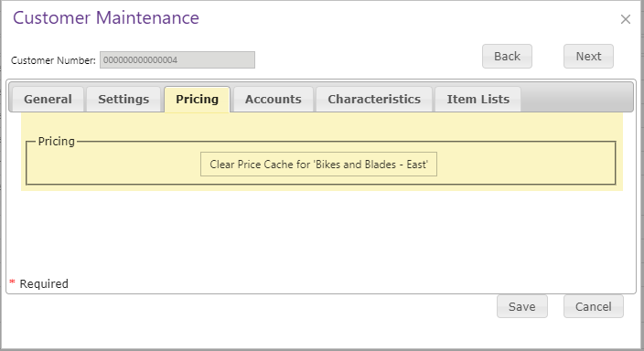Click the Pricing group legend
Screen dimensions: 644x351
point(57,141)
